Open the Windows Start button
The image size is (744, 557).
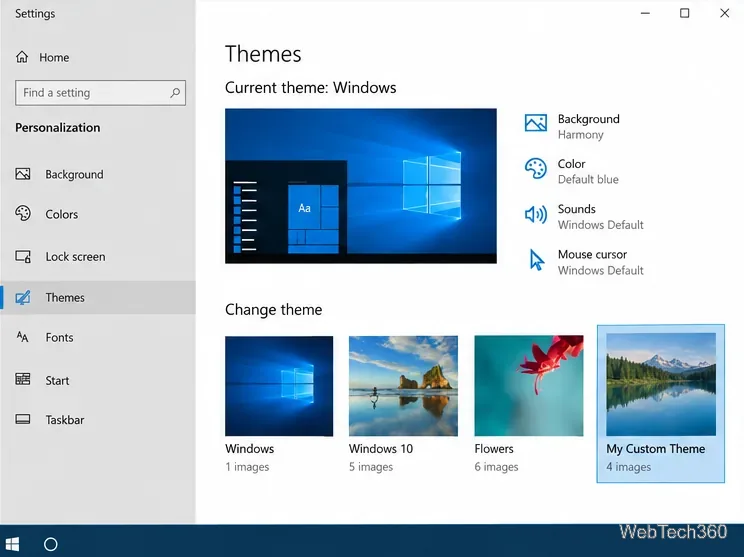tap(12, 544)
